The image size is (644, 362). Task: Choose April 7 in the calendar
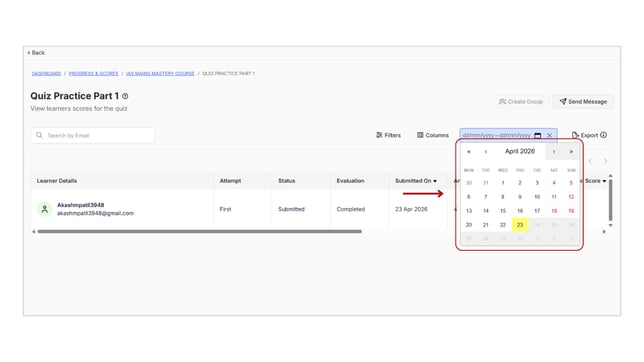point(486,197)
